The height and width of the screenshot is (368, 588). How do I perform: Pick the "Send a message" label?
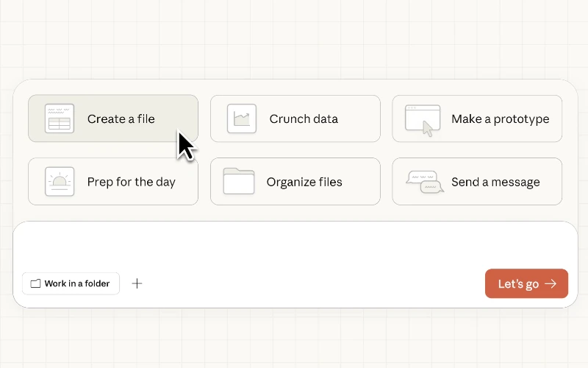[x=495, y=182]
